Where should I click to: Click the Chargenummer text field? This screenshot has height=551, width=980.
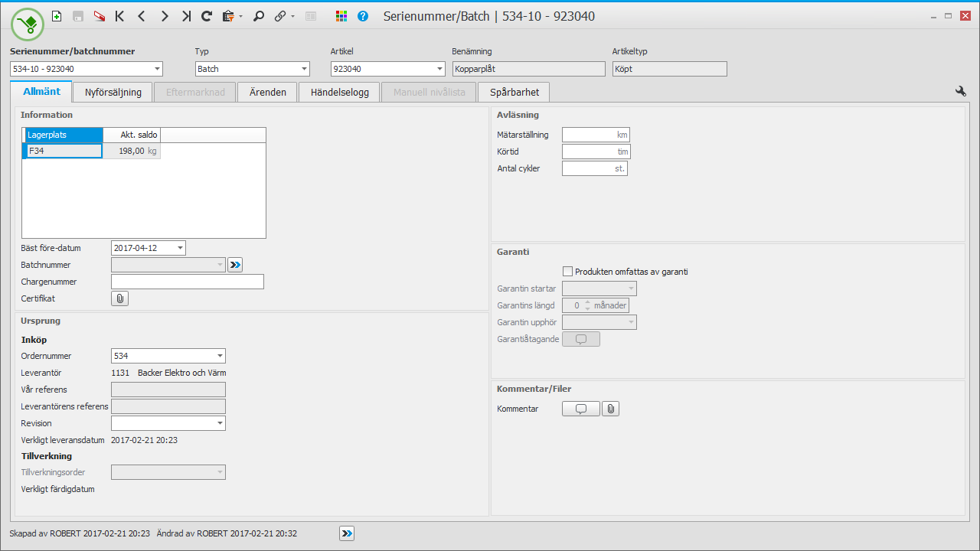188,282
